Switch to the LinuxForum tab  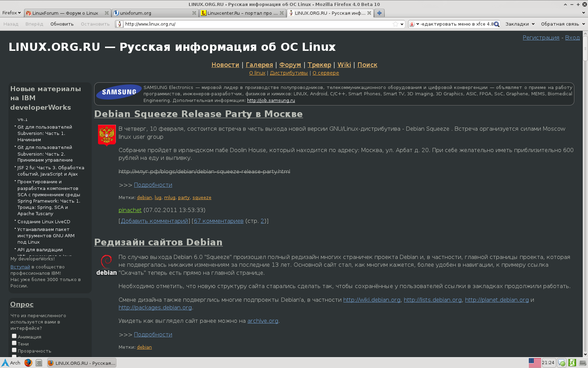(x=65, y=13)
